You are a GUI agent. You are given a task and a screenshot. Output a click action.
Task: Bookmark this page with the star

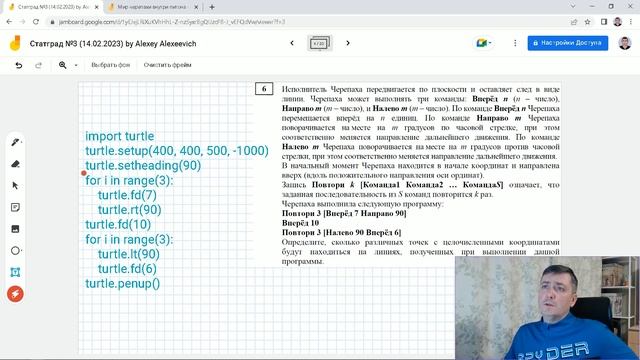587,22
